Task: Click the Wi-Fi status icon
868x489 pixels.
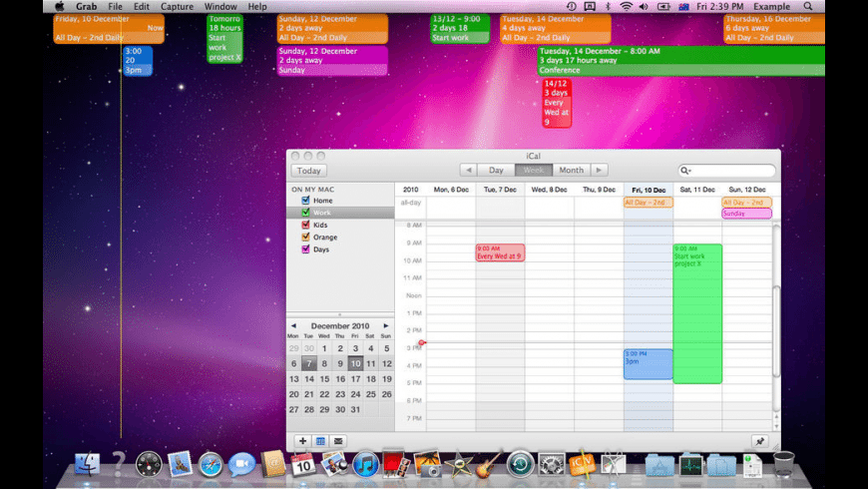Action: [626, 7]
